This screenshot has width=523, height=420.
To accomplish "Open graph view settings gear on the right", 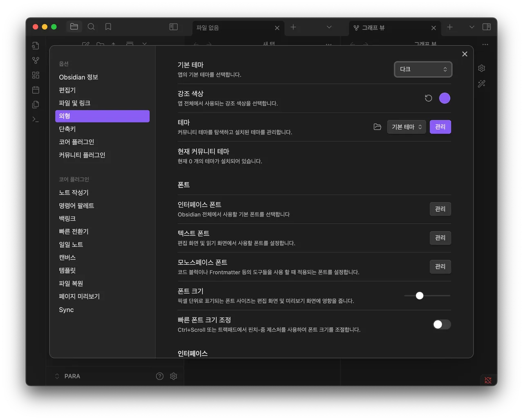I will click(481, 68).
